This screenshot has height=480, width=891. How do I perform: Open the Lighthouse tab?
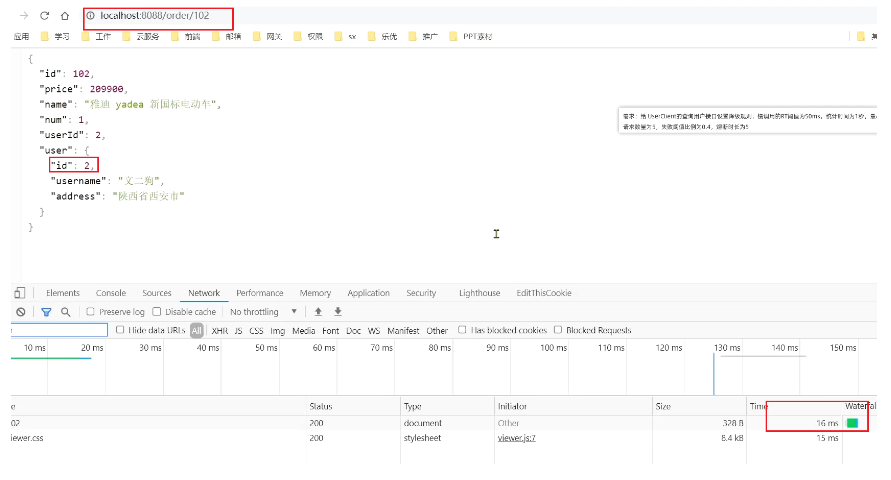(x=479, y=293)
